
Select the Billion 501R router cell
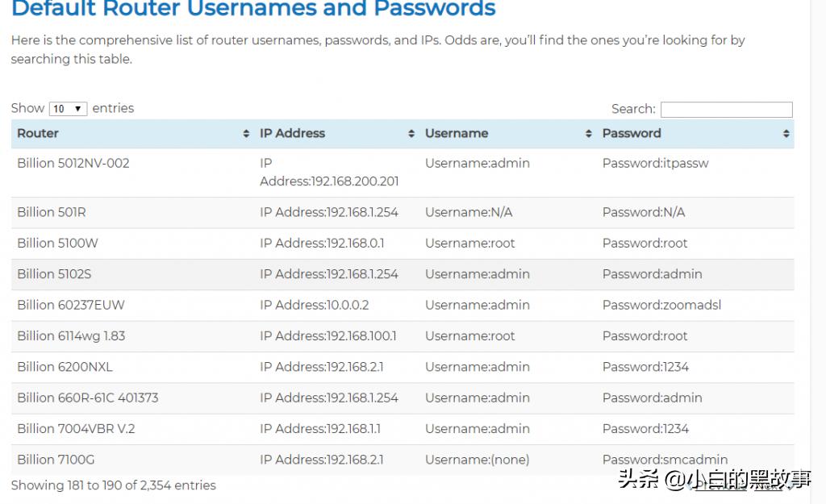(52, 212)
